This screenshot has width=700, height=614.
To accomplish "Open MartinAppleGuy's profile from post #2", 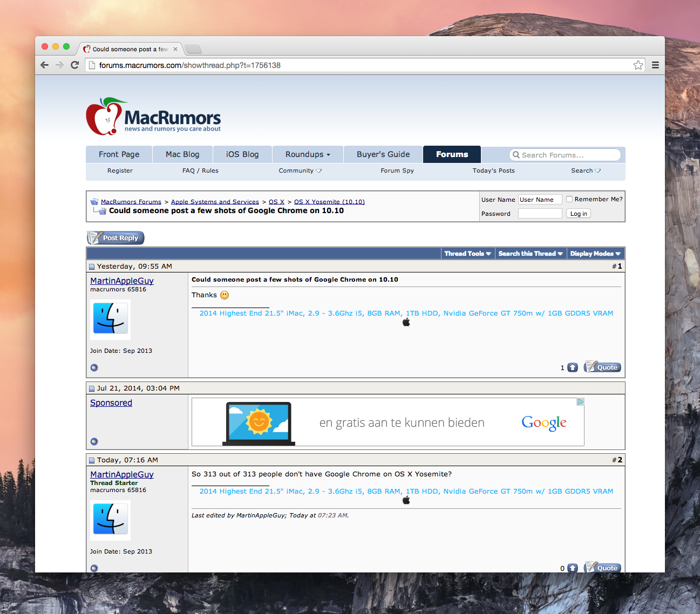I will click(x=122, y=474).
